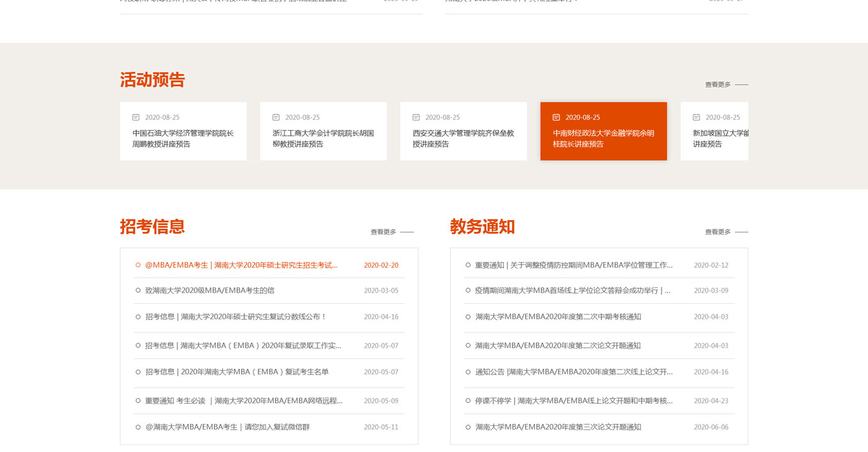Open 中国石油大学经济管理学院 lecture preview card
Viewport: 868px width, 452px height.
point(183,138)
